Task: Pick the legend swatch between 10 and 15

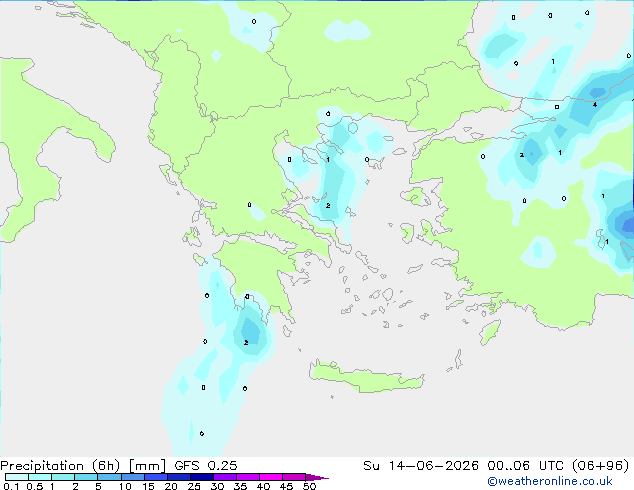Action: [x=132, y=477]
